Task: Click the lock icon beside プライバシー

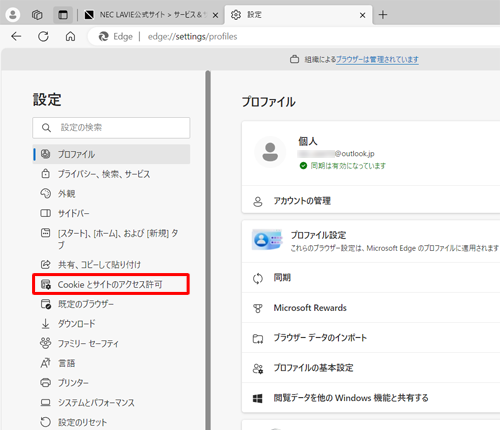Action: 45,174
